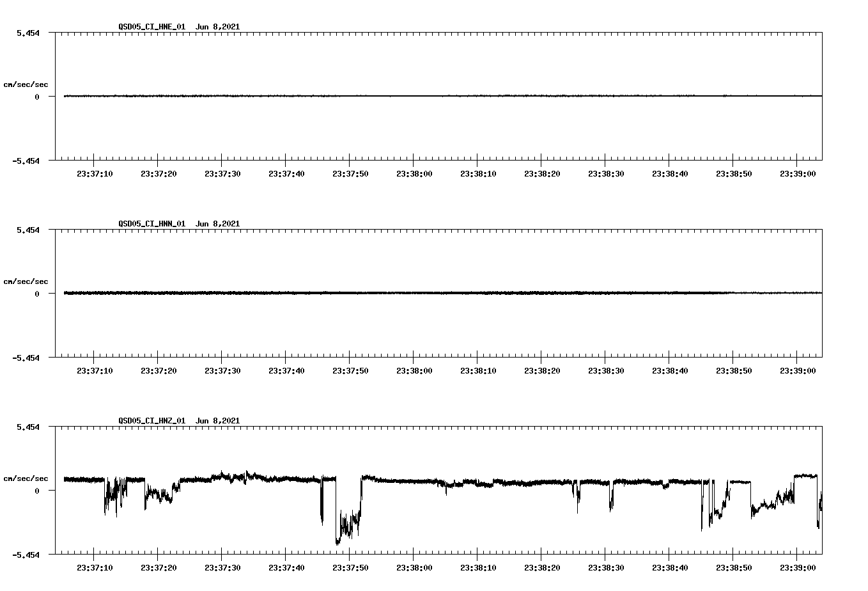Click the 23:39:00 time label under the HNZ plot
The height and width of the screenshot is (591, 868).
[798, 567]
